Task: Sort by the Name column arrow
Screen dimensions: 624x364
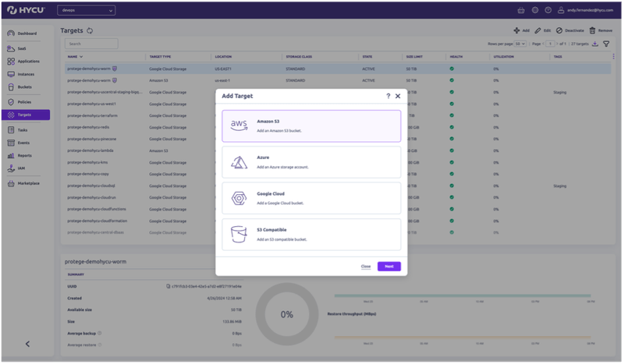Action: coord(82,57)
